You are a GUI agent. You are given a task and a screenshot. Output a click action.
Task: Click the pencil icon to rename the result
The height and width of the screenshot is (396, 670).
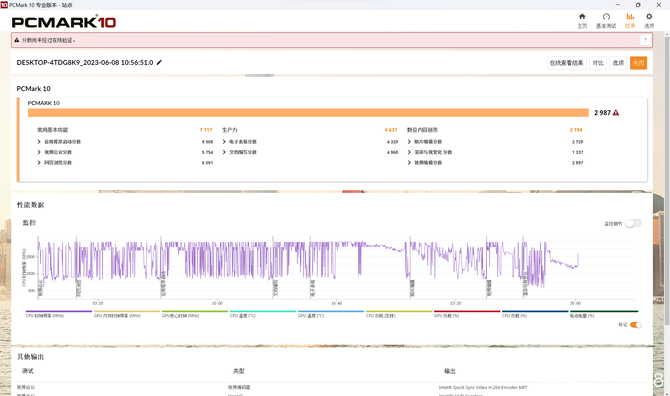click(159, 62)
